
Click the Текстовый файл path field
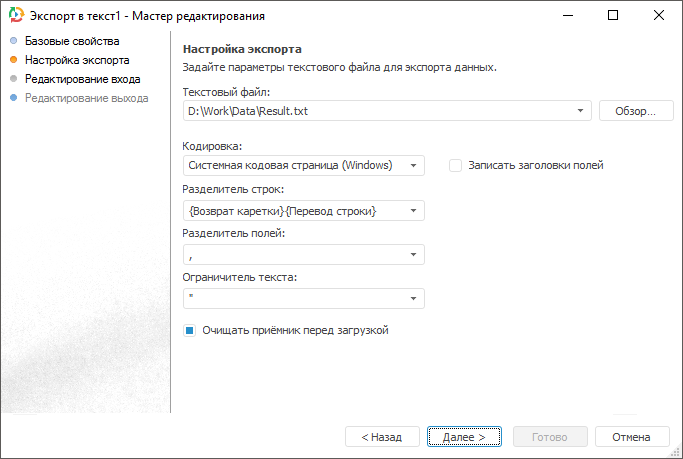pos(378,111)
